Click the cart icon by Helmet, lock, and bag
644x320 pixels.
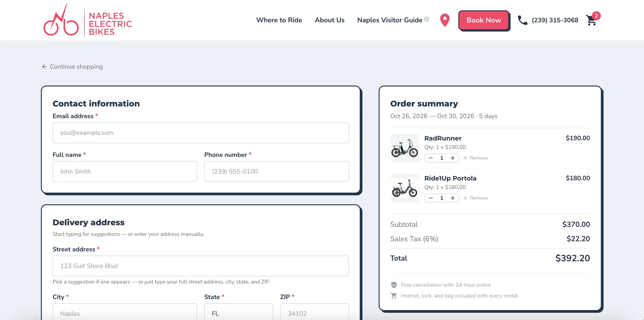(394, 296)
